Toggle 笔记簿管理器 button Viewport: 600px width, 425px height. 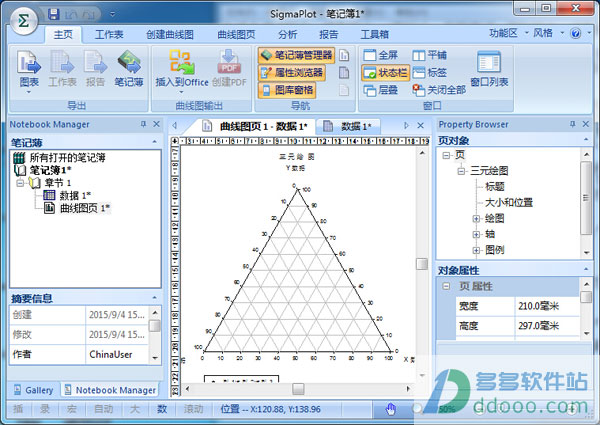pyautogui.click(x=297, y=55)
